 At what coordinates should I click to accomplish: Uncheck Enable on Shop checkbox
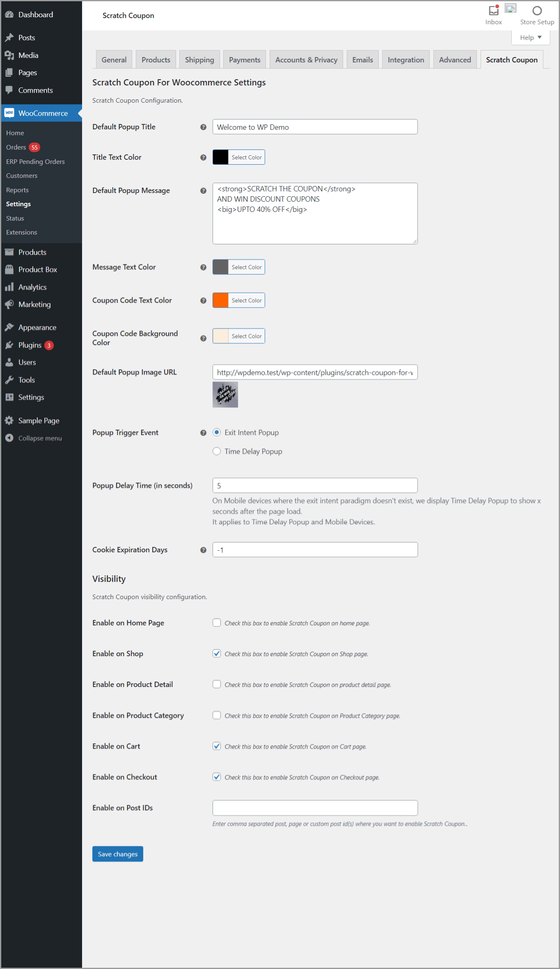(x=217, y=653)
